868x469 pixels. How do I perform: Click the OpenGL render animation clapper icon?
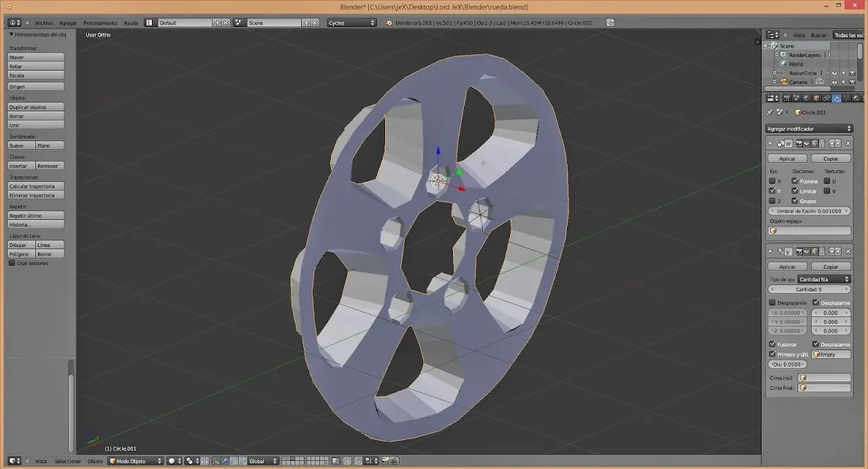[395, 461]
